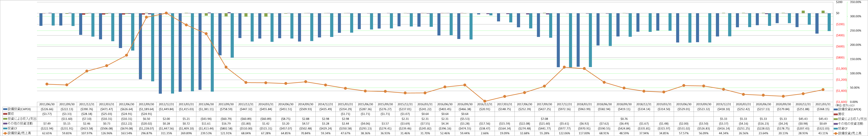Click the 2012/12/31 date column header
The width and height of the screenshot is (868, 136).
(x=166, y=104)
